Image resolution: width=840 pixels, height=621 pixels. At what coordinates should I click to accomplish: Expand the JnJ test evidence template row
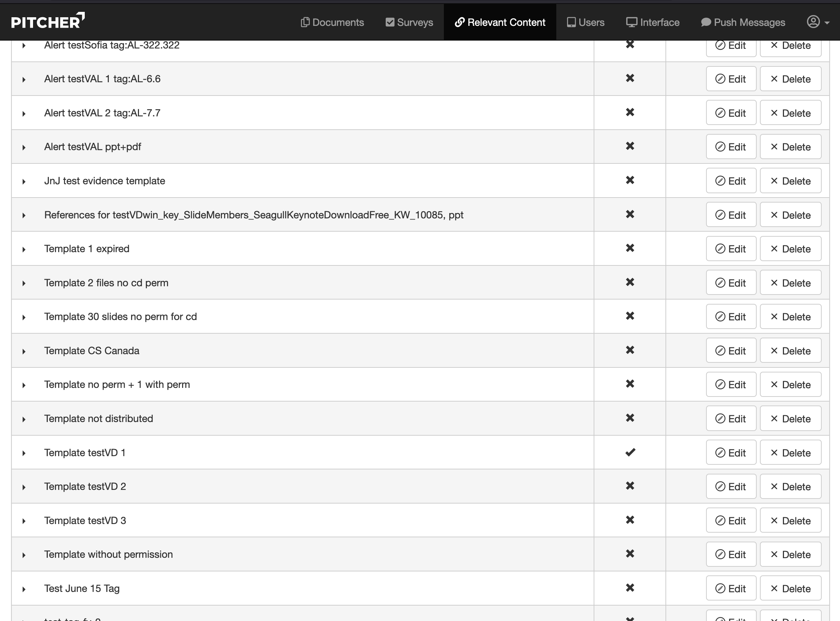[24, 182]
